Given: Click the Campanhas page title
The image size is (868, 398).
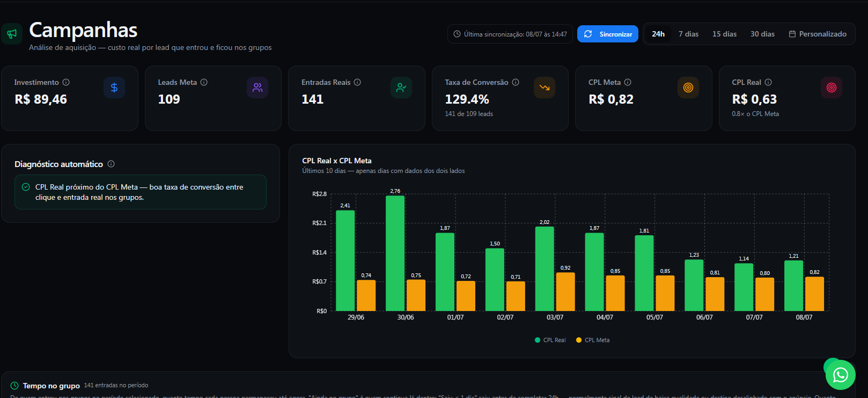Looking at the screenshot, I should coord(83,30).
